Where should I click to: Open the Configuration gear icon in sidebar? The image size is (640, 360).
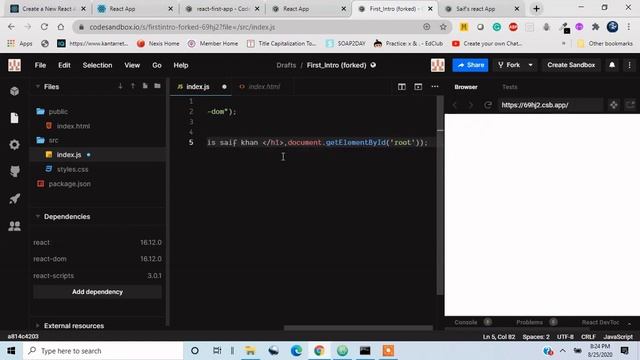point(14,144)
